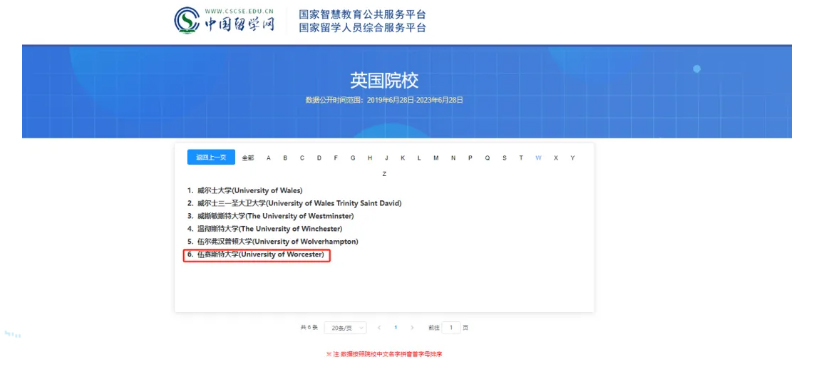The height and width of the screenshot is (376, 814).
Task: Filter schools by letter M
Action: point(436,158)
